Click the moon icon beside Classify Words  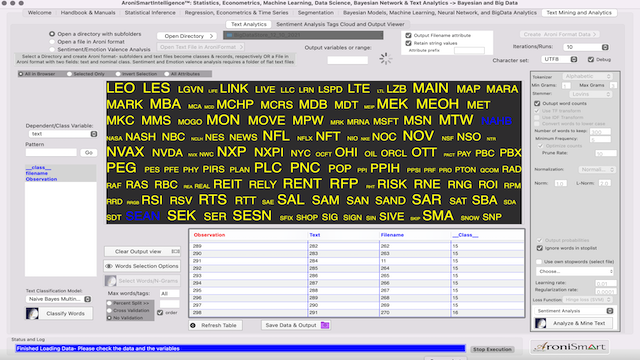(x=32, y=313)
